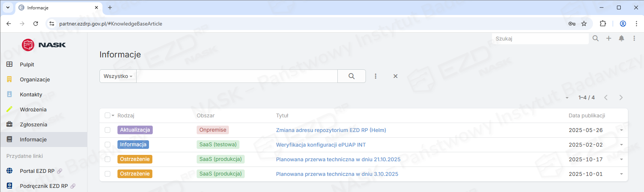Sort by Rodzaj column header
The width and height of the screenshot is (644, 192).
pyautogui.click(x=126, y=115)
